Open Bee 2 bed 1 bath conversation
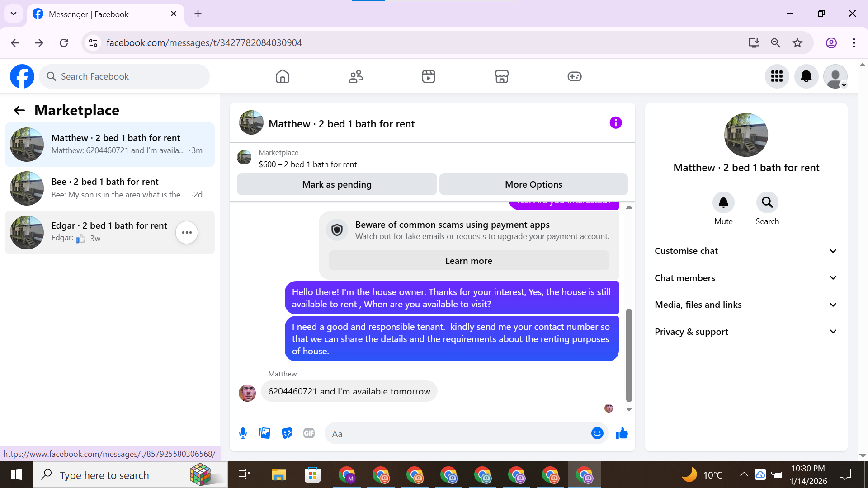Image resolution: width=868 pixels, height=488 pixels. pyautogui.click(x=110, y=188)
